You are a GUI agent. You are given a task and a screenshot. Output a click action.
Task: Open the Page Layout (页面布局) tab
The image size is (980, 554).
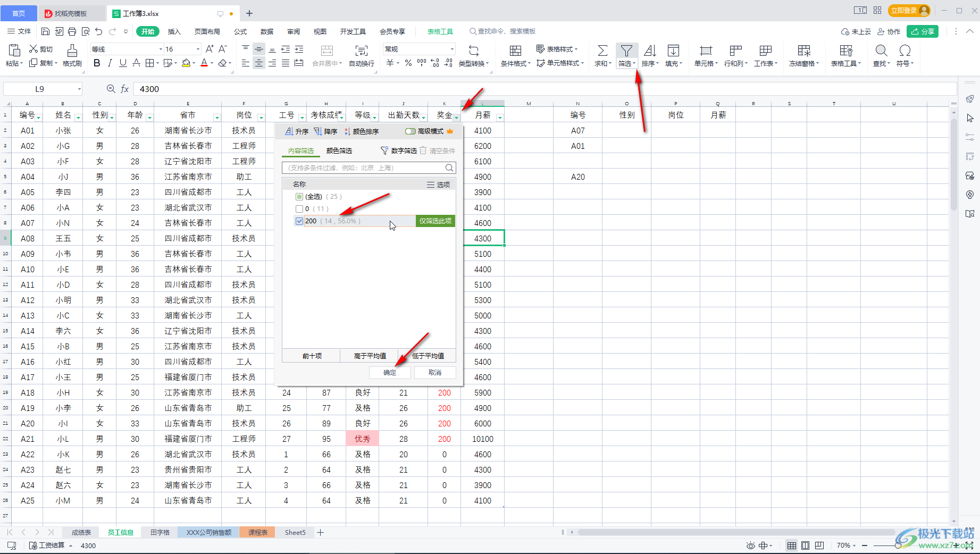click(x=207, y=31)
